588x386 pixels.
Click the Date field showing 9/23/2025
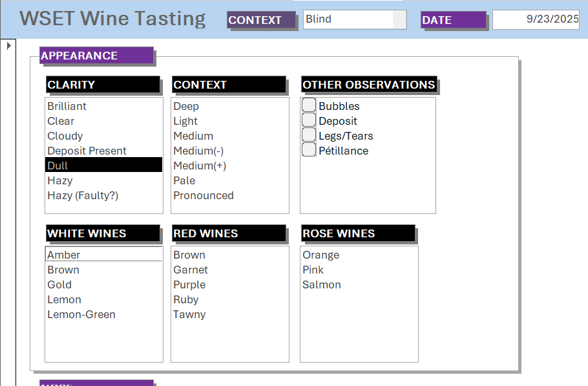(536, 19)
